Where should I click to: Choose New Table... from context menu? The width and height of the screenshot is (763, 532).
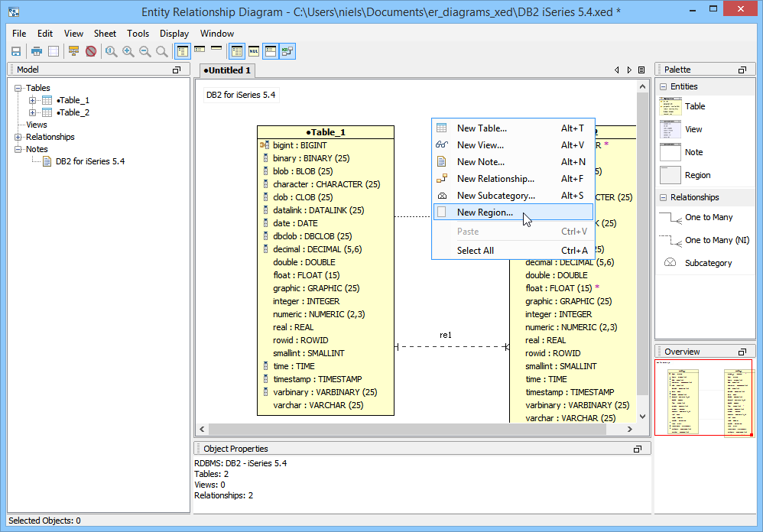(513, 128)
